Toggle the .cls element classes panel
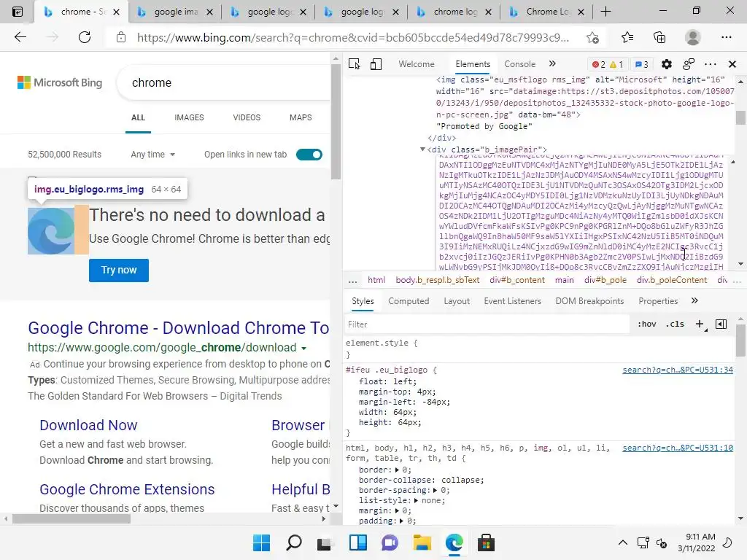This screenshot has width=747, height=560. click(675, 324)
